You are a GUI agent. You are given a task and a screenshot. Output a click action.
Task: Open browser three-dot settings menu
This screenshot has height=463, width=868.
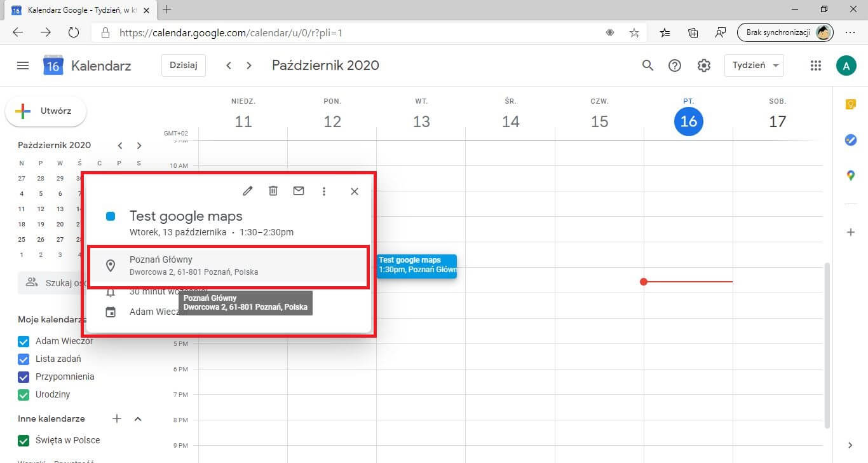(x=850, y=32)
